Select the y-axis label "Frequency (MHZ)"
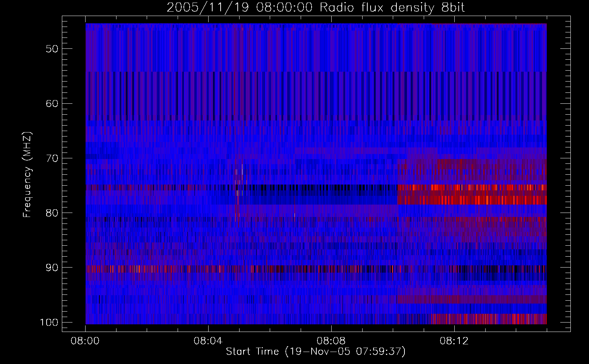This screenshot has width=589, height=364. point(28,174)
